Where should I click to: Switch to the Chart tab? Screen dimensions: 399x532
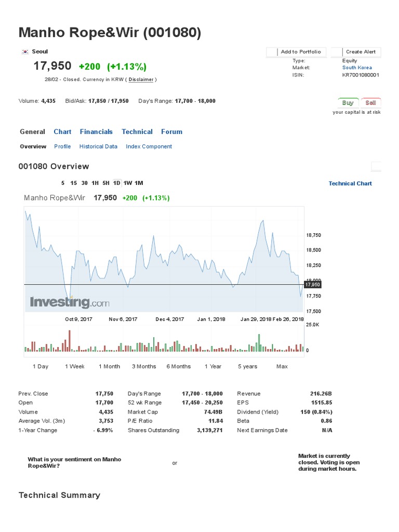click(62, 131)
